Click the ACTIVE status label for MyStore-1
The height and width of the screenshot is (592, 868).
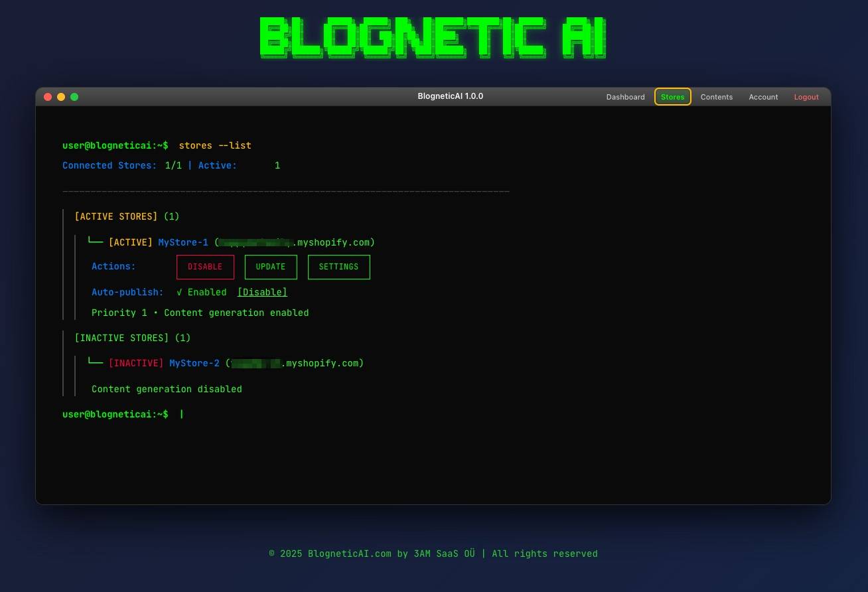click(131, 242)
